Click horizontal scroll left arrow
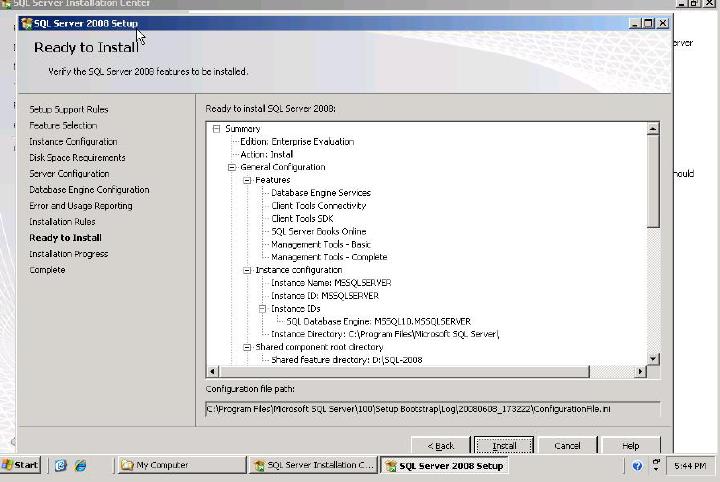 point(213,371)
